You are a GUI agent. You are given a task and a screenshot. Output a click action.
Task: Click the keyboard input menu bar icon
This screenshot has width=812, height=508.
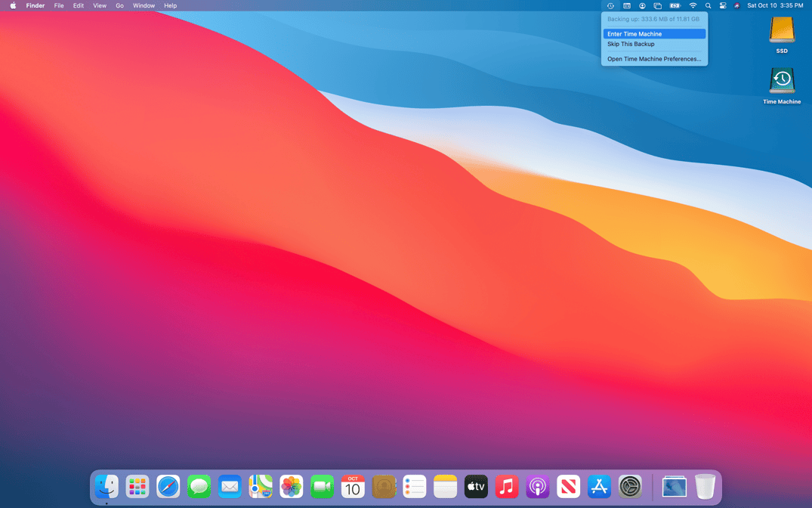pos(627,6)
